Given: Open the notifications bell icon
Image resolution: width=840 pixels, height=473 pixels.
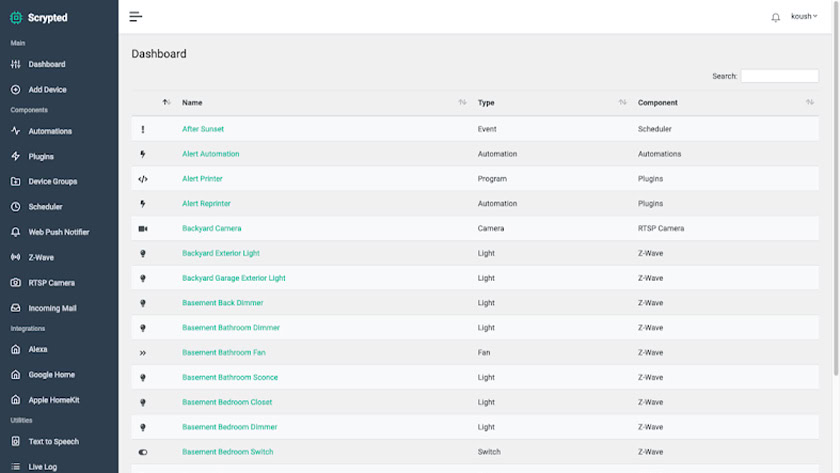Looking at the screenshot, I should point(775,17).
